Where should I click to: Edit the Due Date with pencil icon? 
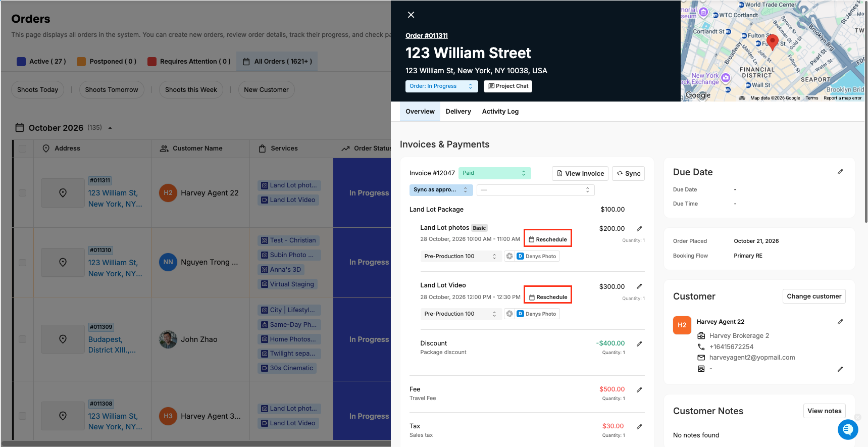(840, 172)
